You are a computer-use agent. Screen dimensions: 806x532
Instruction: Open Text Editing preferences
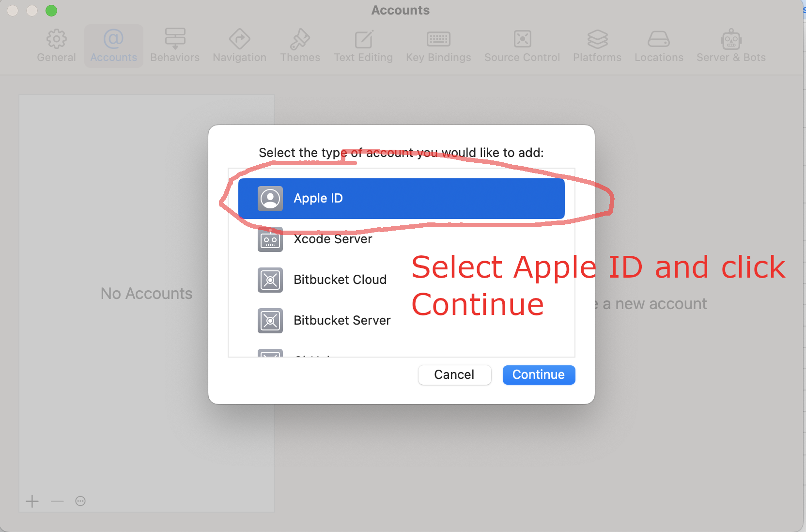tap(363, 46)
